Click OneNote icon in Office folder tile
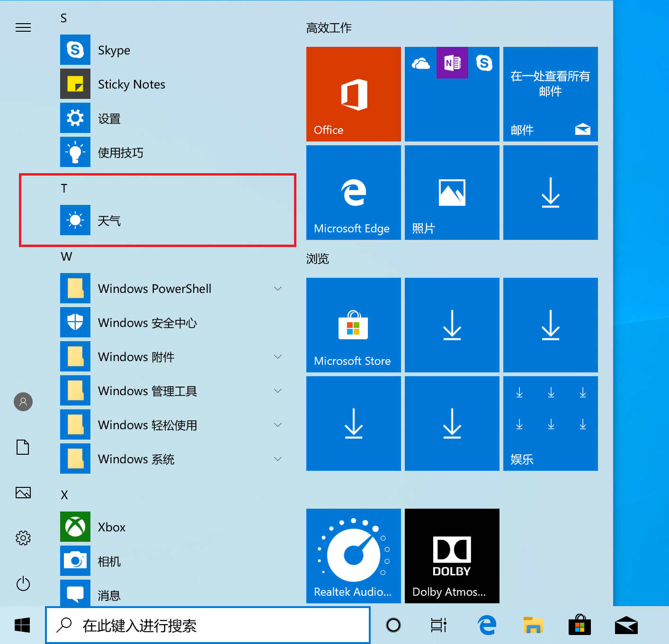Image resolution: width=669 pixels, height=644 pixels. pos(452,62)
